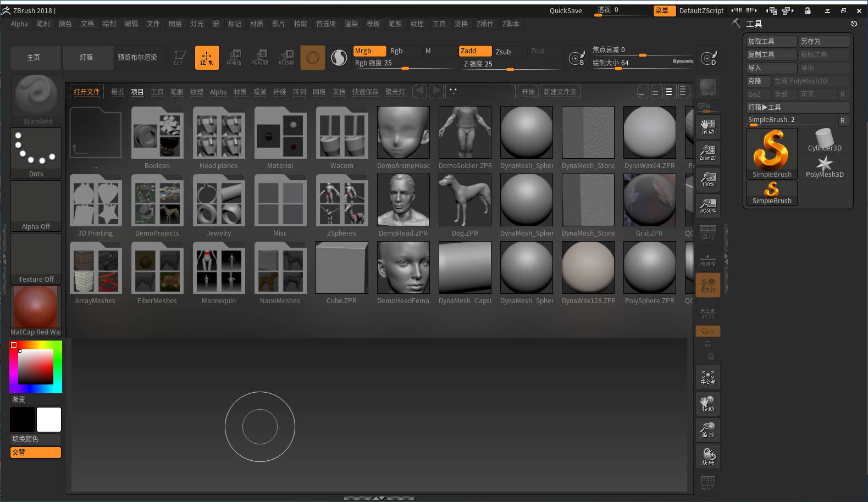Select the 移动轴 move gizmo icon
Image resolution: width=868 pixels, height=502 pixels.
pos(234,58)
